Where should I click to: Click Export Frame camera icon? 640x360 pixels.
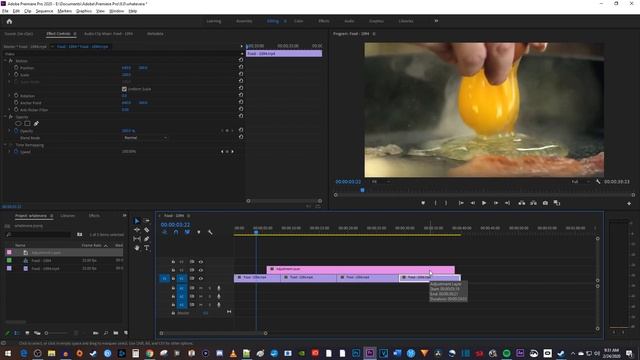point(545,203)
